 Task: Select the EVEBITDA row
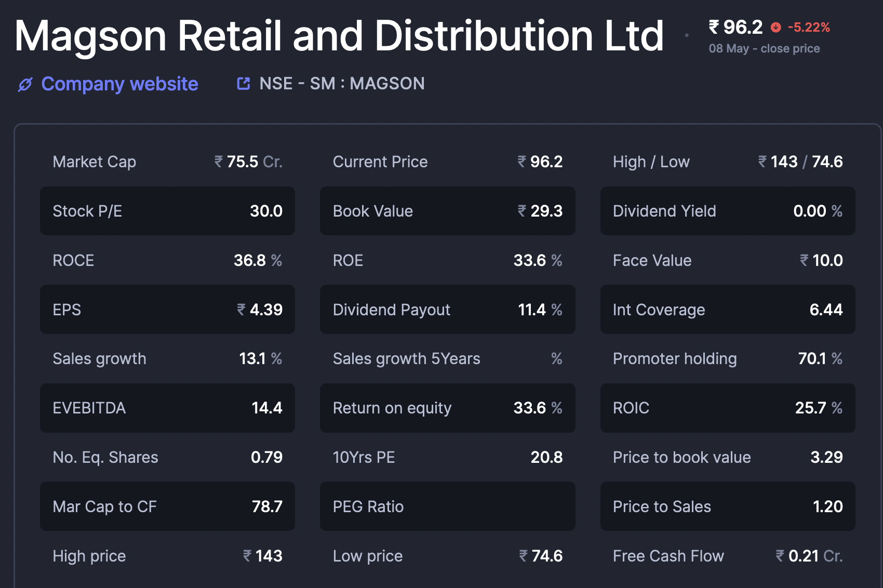(x=167, y=408)
